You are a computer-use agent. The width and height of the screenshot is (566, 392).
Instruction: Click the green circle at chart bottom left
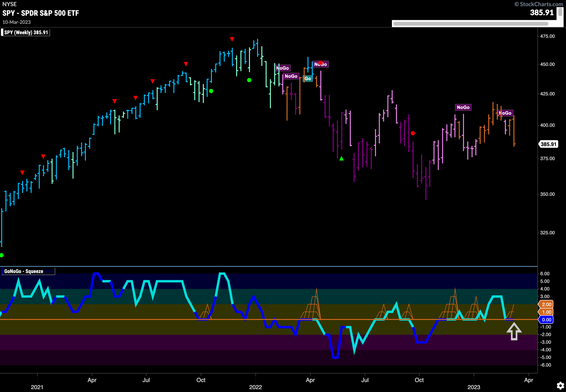(1, 255)
